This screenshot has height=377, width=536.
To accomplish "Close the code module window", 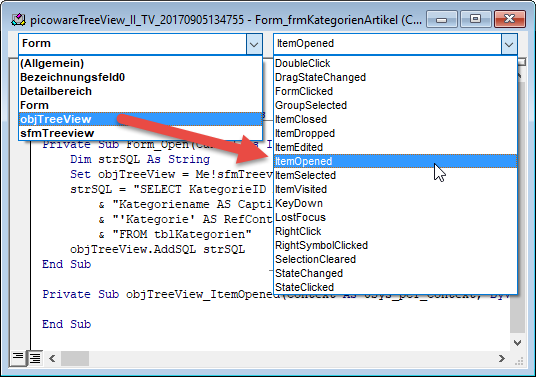I will click(509, 19).
